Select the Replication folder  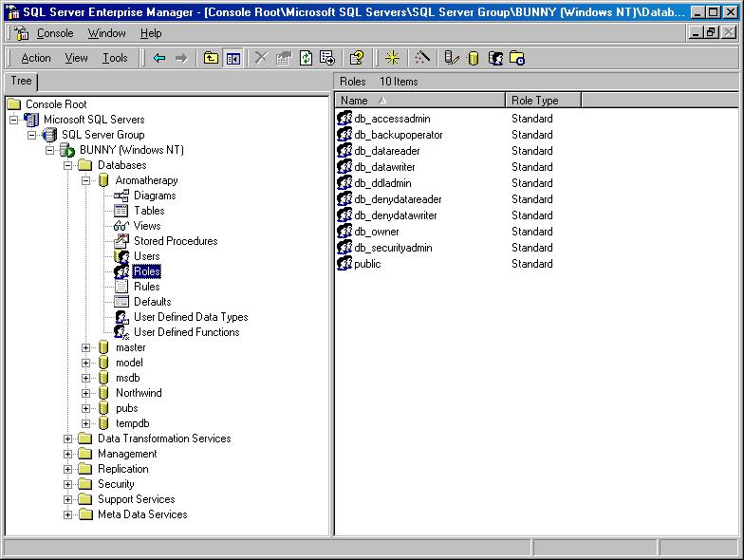coord(123,469)
